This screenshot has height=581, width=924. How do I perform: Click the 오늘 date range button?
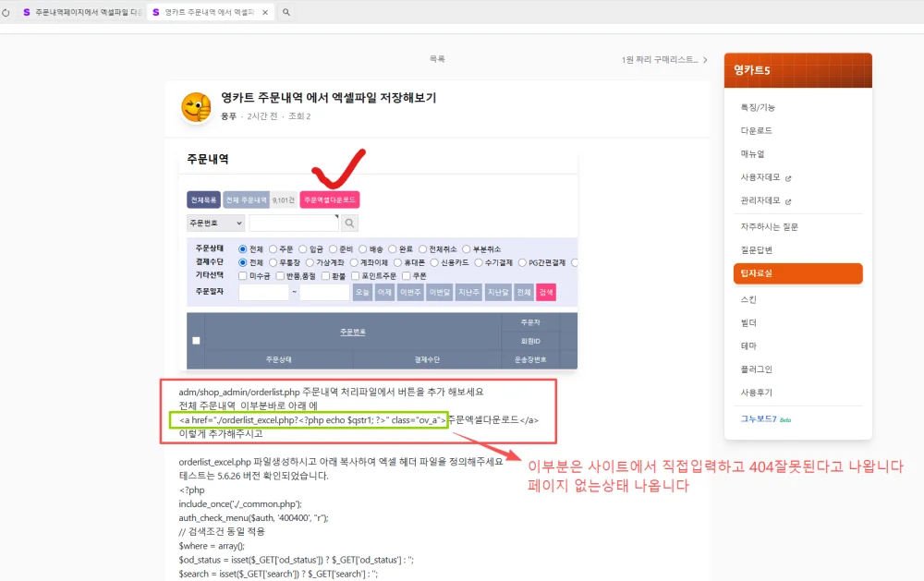click(362, 292)
